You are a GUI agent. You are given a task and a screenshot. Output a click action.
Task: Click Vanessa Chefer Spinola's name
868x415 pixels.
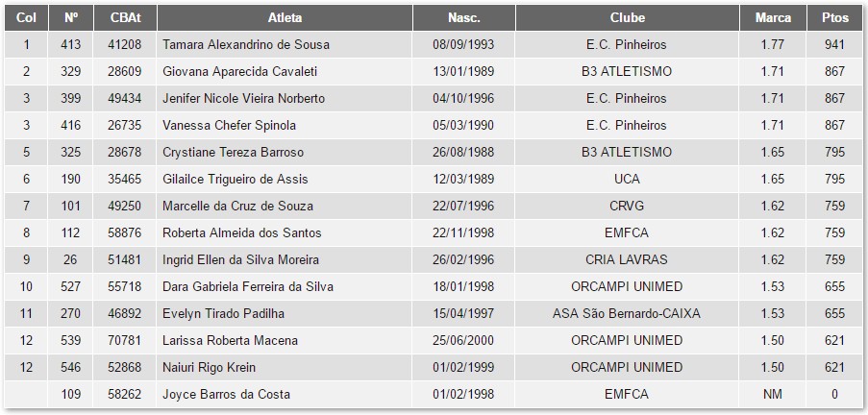(x=229, y=125)
